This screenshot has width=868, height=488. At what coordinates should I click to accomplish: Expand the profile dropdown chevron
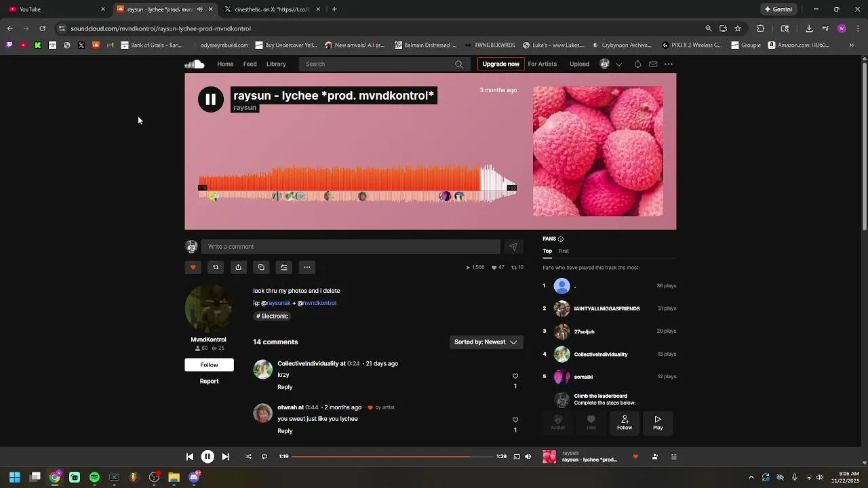point(618,64)
